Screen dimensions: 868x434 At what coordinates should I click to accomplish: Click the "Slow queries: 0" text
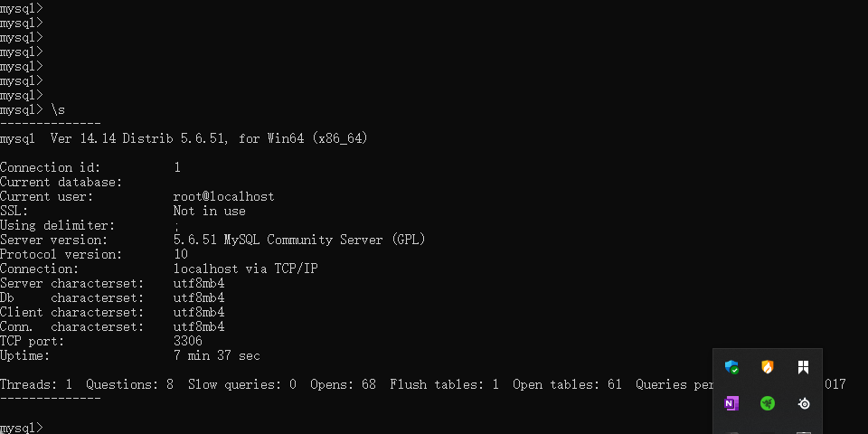241,384
